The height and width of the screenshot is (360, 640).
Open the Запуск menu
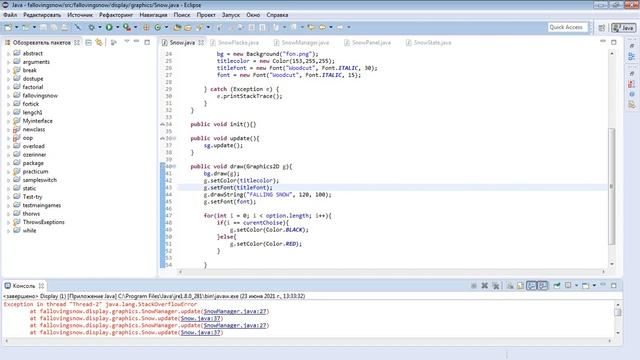coord(231,15)
